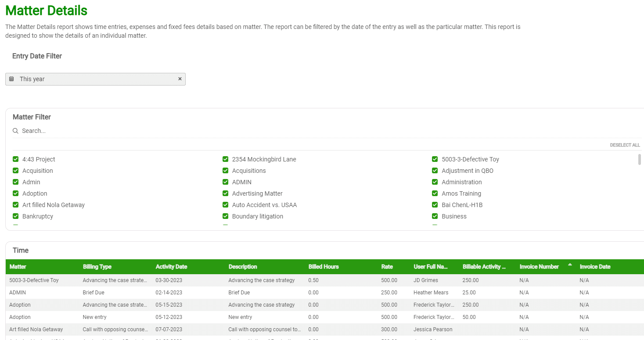The image size is (644, 340).
Task: Click the sort arrow on Invoice Number column
Action: tap(570, 265)
